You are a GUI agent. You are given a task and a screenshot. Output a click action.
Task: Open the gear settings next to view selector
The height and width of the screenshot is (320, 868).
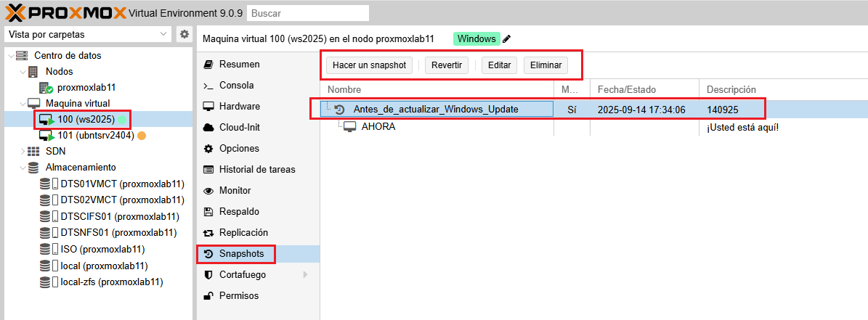coord(184,34)
